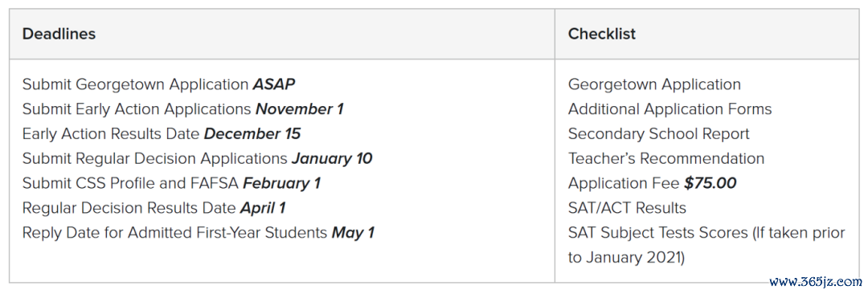
Task: Click the Deadlines column header
Action: coord(59,34)
